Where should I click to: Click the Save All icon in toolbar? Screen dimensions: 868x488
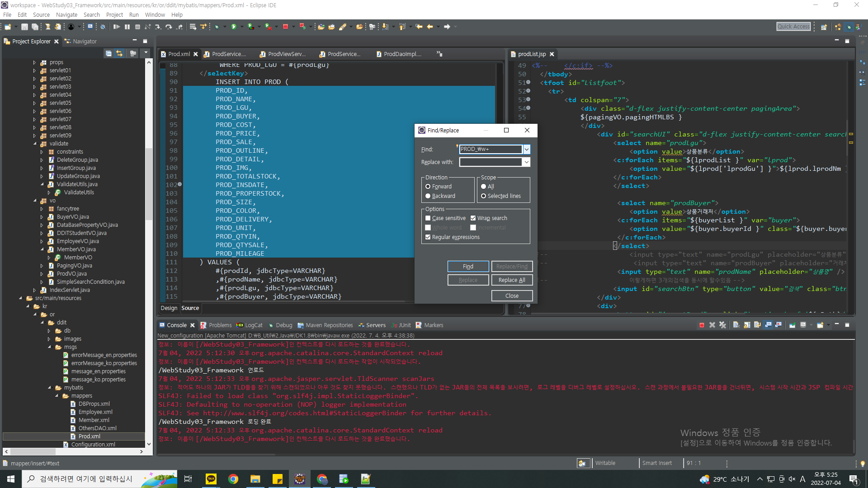[35, 27]
